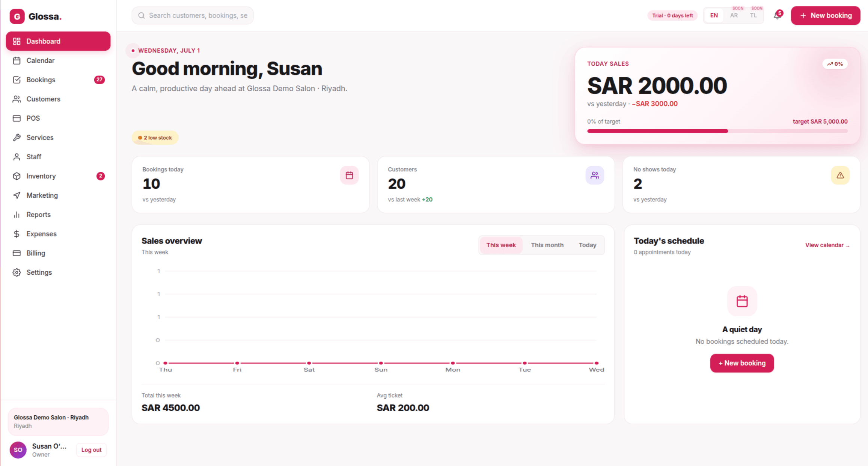The width and height of the screenshot is (868, 466).
Task: Click the Glossa Demo Salon location card
Action: pyautogui.click(x=58, y=422)
